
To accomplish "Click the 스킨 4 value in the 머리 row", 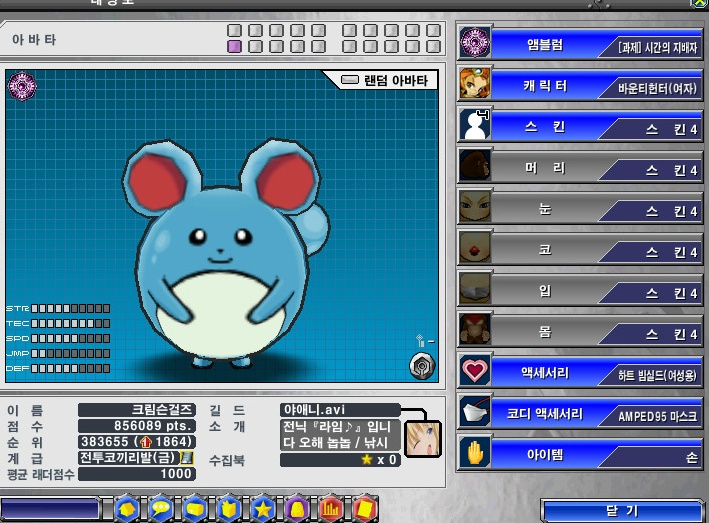I will pyautogui.click(x=671, y=170).
